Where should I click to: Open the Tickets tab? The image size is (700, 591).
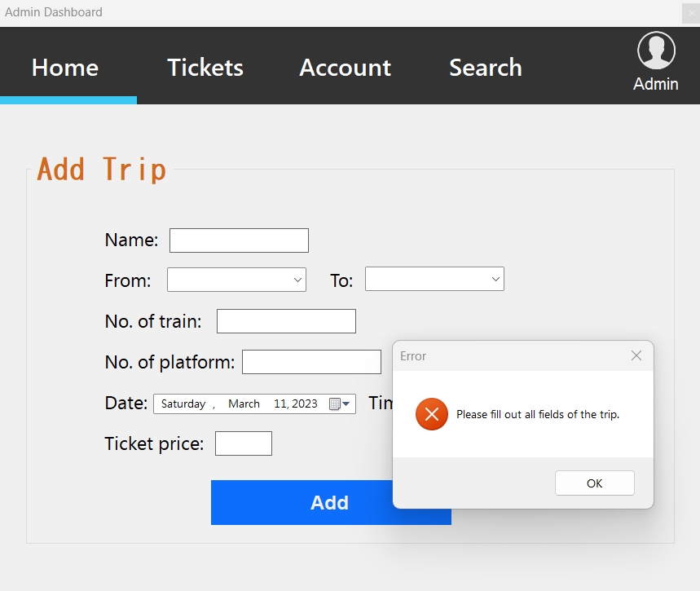click(x=205, y=68)
